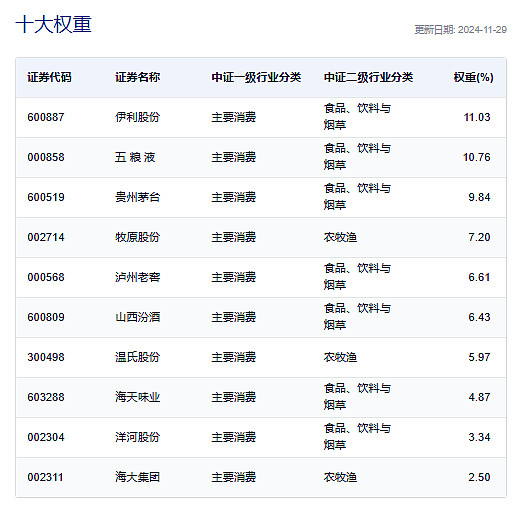Click weight value 10.76
This screenshot has height=510, width=517.
[477, 157]
